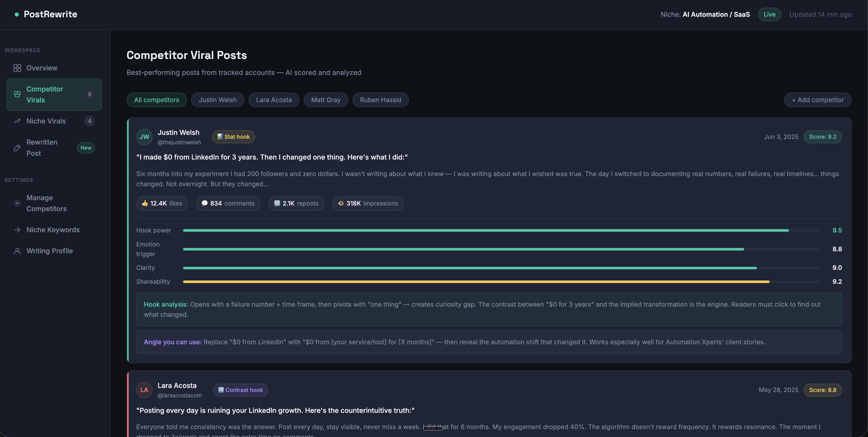Click the Niche Virals trend icon
868x437 pixels.
pos(17,121)
